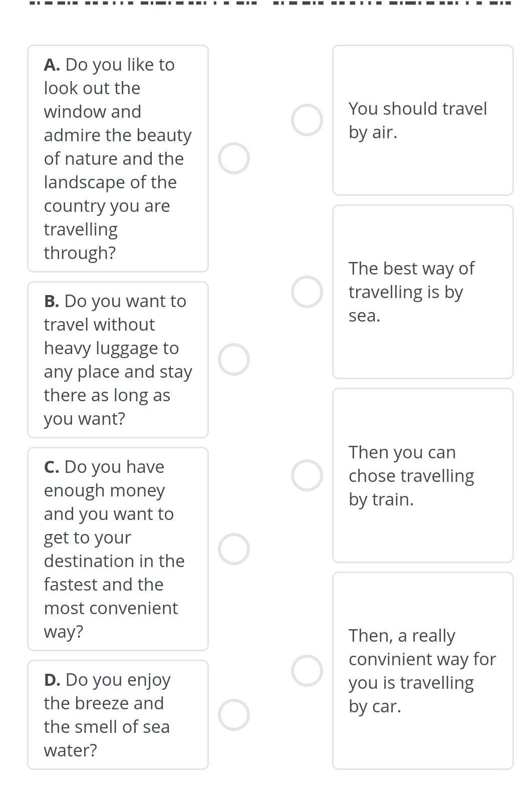Select the circle beside 'chose travelling by train'

pyautogui.click(x=307, y=475)
